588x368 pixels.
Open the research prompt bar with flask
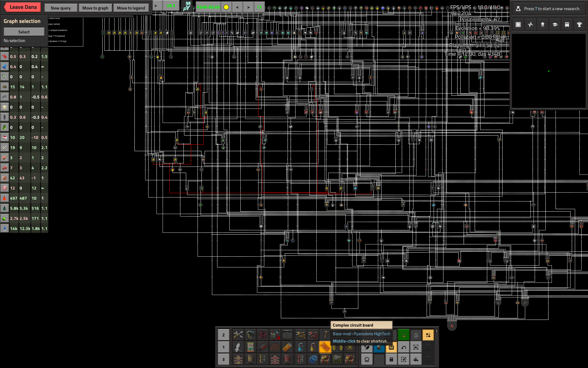548,9
